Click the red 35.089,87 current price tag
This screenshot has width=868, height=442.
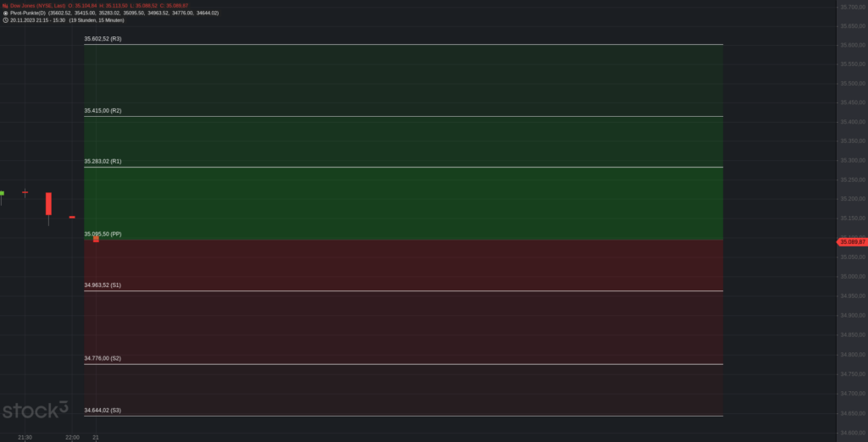[851, 241]
